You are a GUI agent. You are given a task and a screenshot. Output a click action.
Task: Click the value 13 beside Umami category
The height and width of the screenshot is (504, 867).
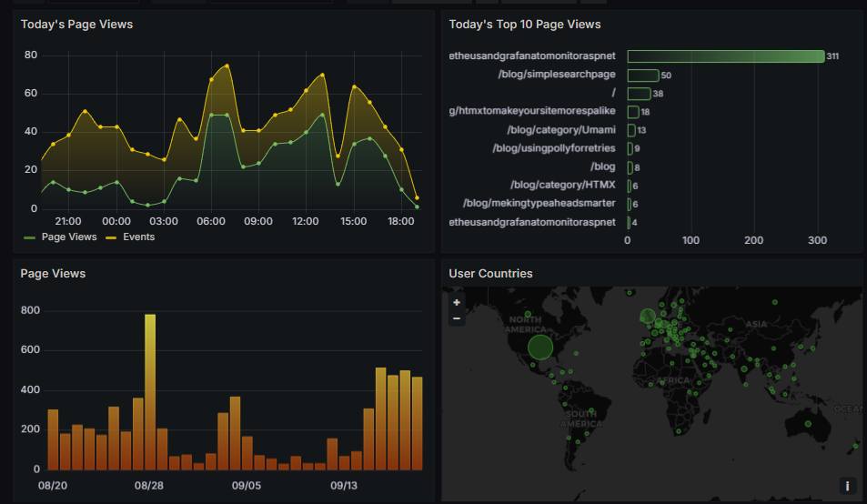(x=641, y=130)
